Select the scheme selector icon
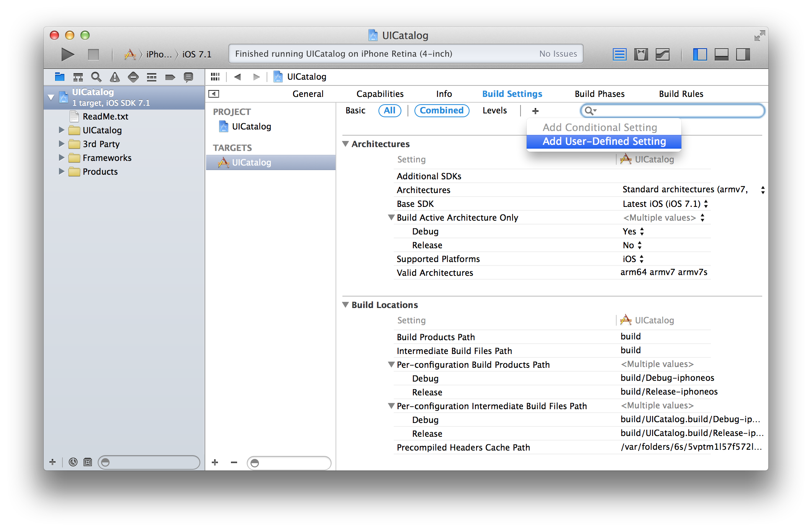 click(x=126, y=53)
